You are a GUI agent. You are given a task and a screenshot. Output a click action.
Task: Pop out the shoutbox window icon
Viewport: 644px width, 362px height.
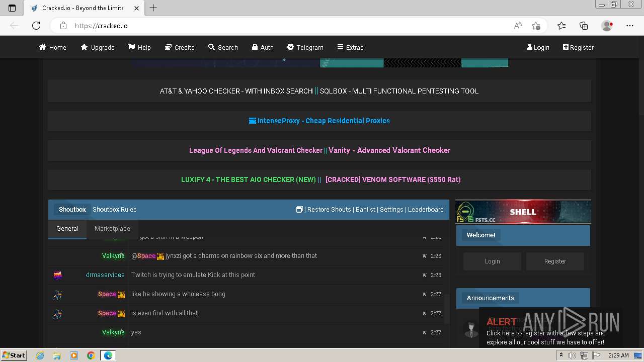click(299, 210)
